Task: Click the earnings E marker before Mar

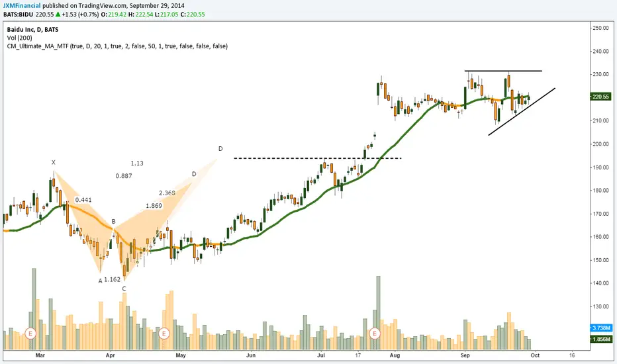Action: tap(30, 334)
